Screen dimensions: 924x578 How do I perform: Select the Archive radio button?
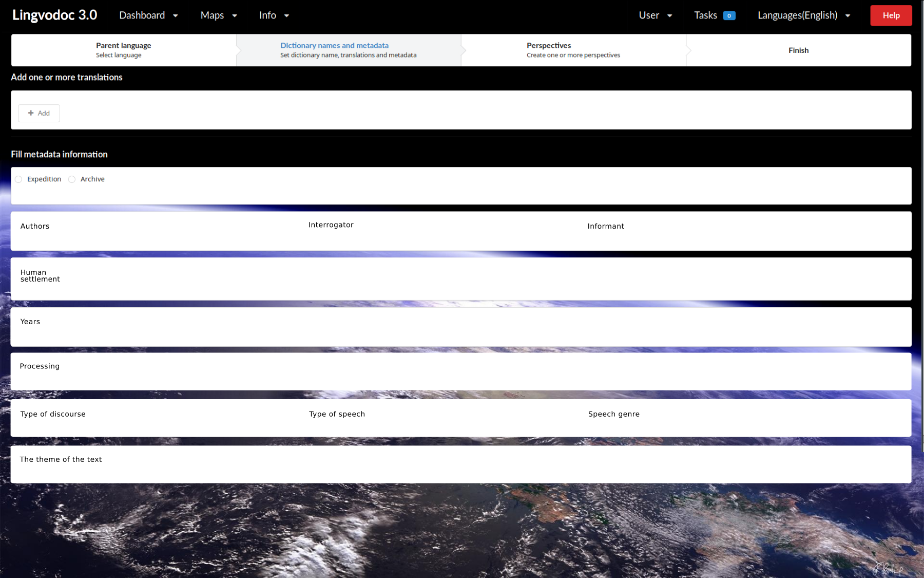tap(72, 179)
